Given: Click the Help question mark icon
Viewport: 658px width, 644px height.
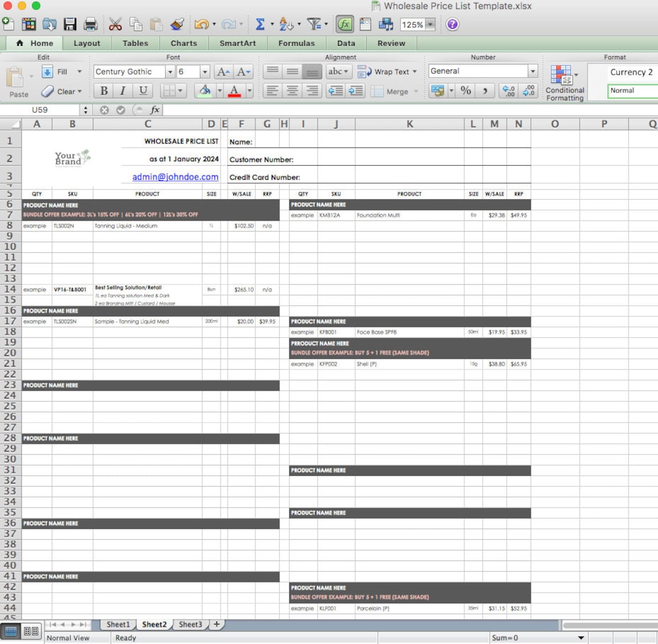Looking at the screenshot, I should pos(452,24).
